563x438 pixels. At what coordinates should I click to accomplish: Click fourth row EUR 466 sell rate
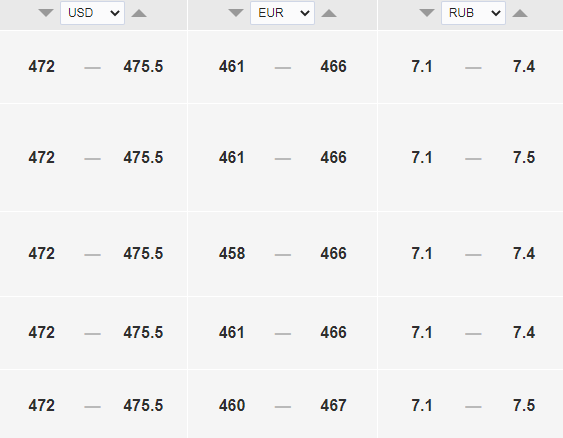(x=334, y=332)
